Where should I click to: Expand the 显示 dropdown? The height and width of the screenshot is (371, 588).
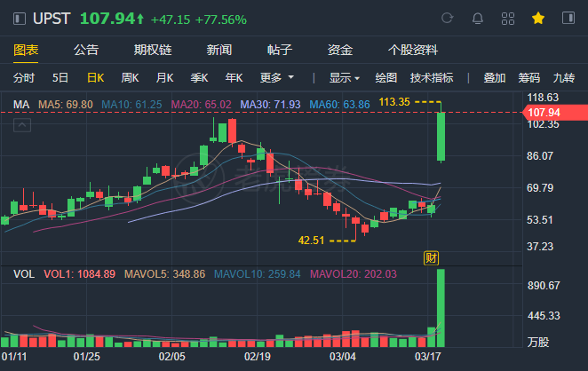345,78
